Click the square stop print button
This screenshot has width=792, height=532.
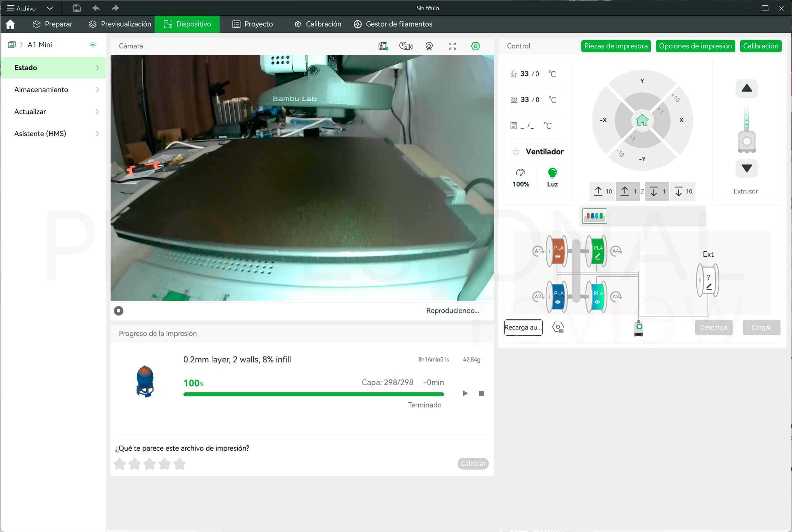click(x=481, y=394)
